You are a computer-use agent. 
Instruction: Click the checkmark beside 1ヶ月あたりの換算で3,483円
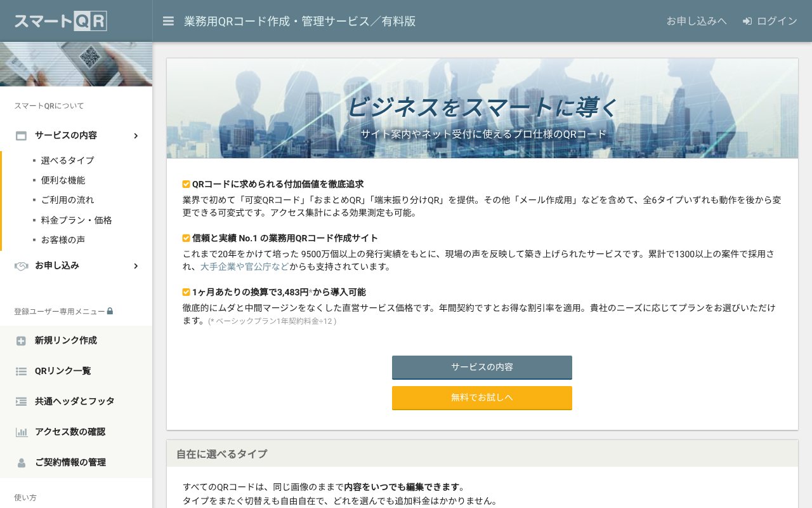186,292
